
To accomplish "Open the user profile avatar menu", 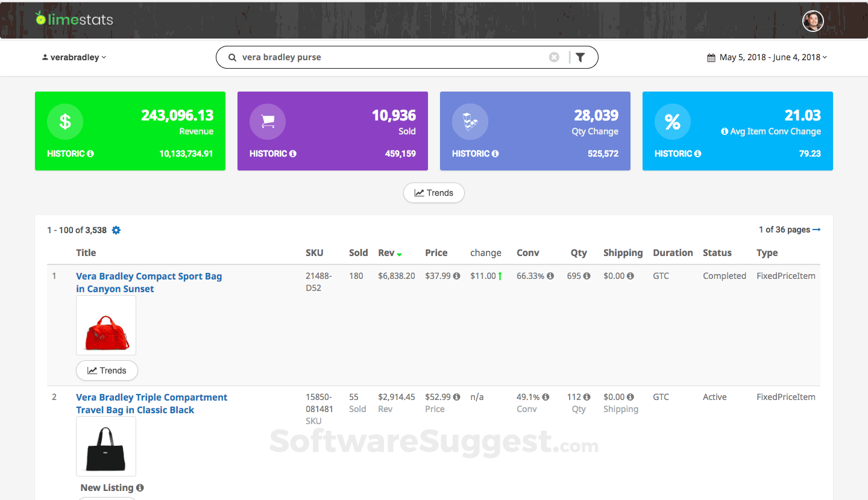I will pos(813,21).
